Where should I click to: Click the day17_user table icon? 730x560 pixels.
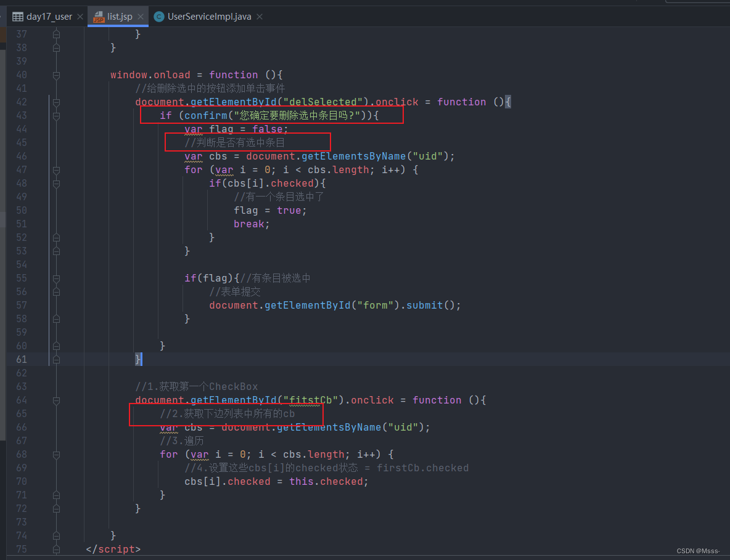tap(18, 17)
